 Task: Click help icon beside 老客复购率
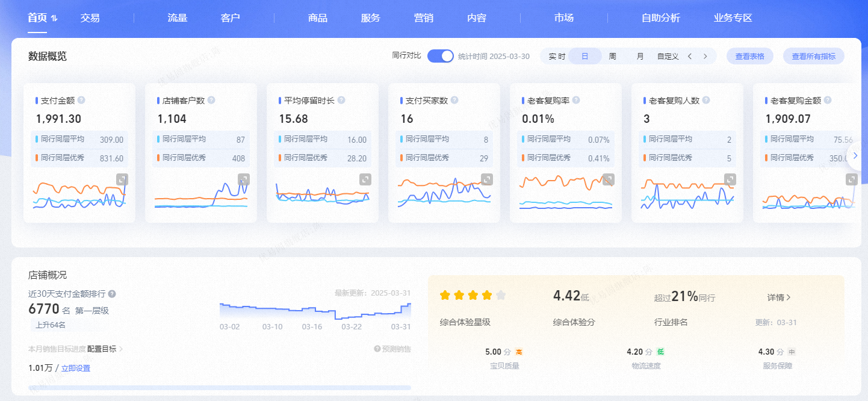tap(576, 101)
